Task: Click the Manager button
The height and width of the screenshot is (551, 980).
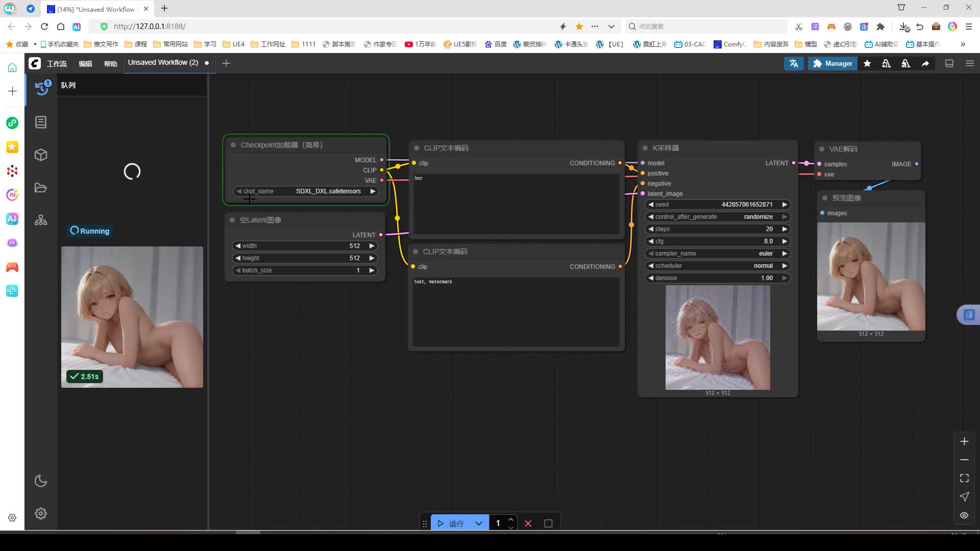Action: click(x=832, y=63)
